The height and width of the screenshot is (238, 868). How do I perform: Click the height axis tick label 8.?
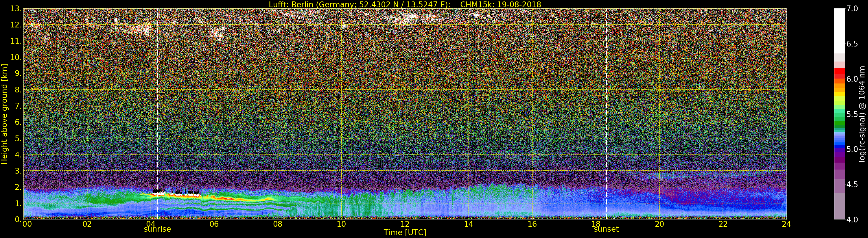18,90
